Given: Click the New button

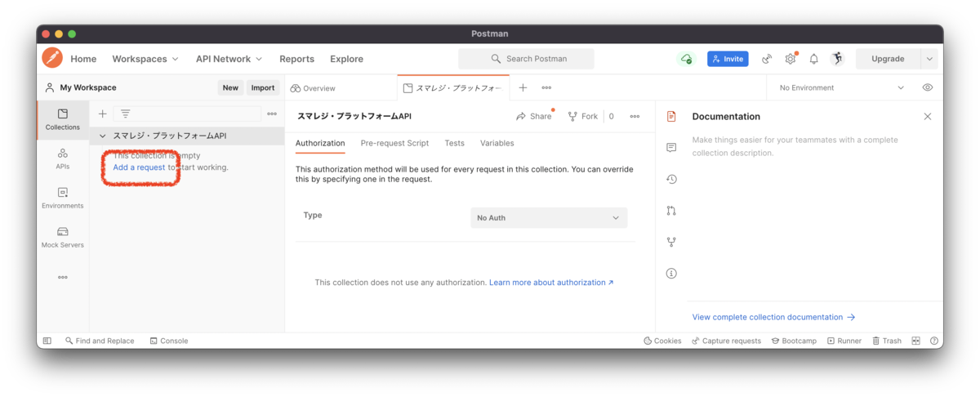Looking at the screenshot, I should coord(230,87).
